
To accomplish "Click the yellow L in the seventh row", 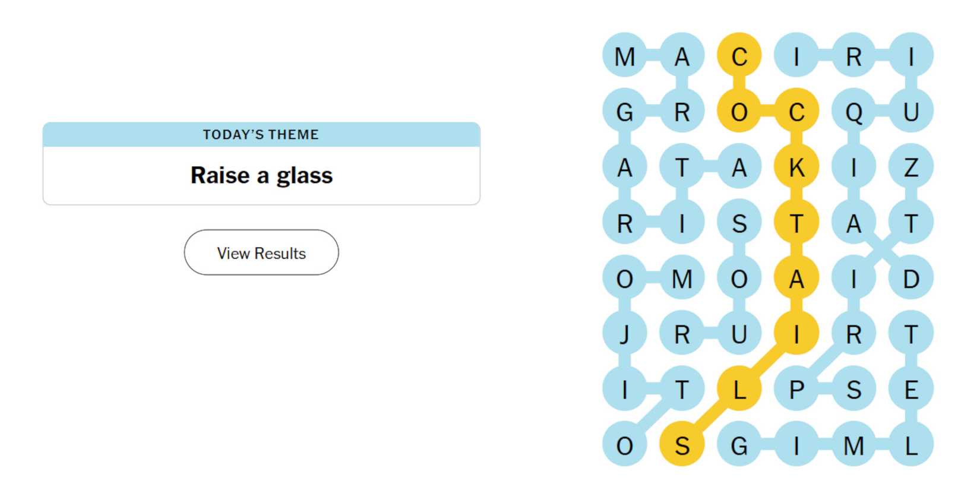I will (739, 388).
